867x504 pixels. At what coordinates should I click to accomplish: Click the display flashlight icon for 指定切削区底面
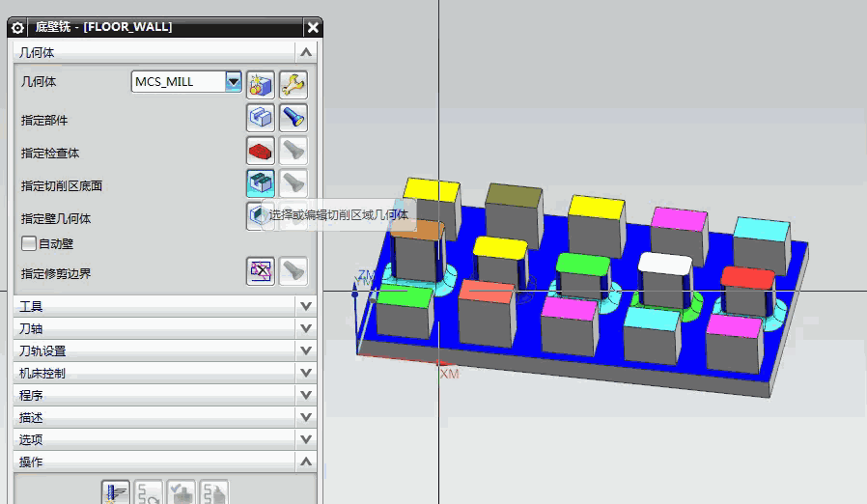(294, 183)
